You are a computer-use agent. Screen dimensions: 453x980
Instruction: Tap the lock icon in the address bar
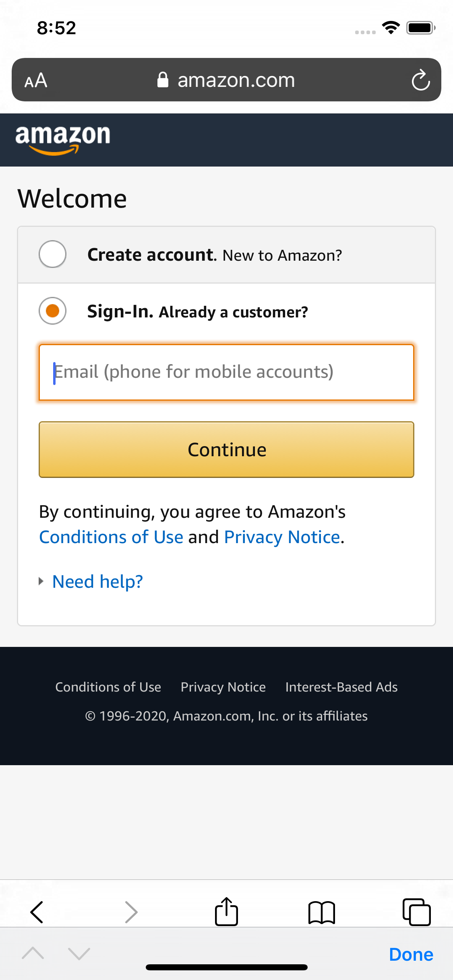pos(163,80)
